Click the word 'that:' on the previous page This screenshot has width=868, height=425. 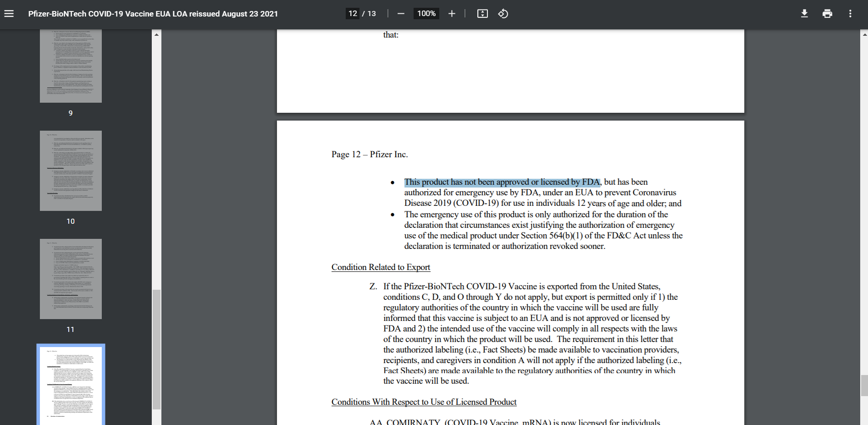pyautogui.click(x=391, y=35)
